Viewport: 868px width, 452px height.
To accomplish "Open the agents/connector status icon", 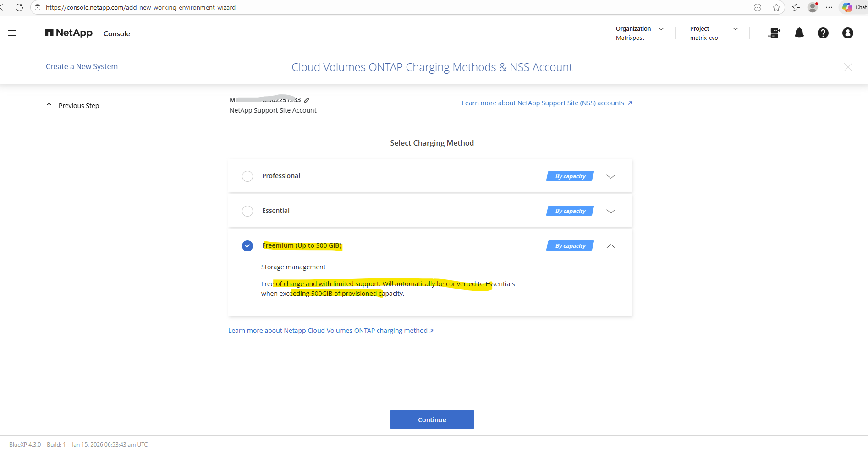I will pos(774,33).
